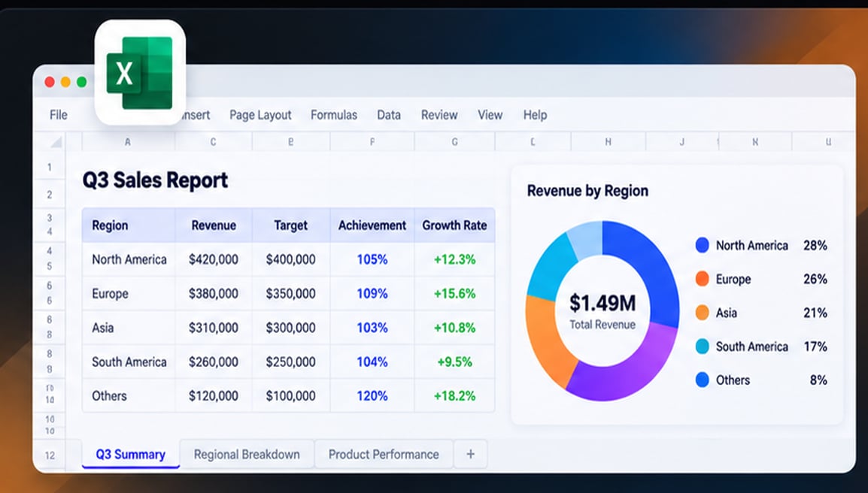Click the $350,000 target cell
This screenshot has width=868, height=493.
290,294
